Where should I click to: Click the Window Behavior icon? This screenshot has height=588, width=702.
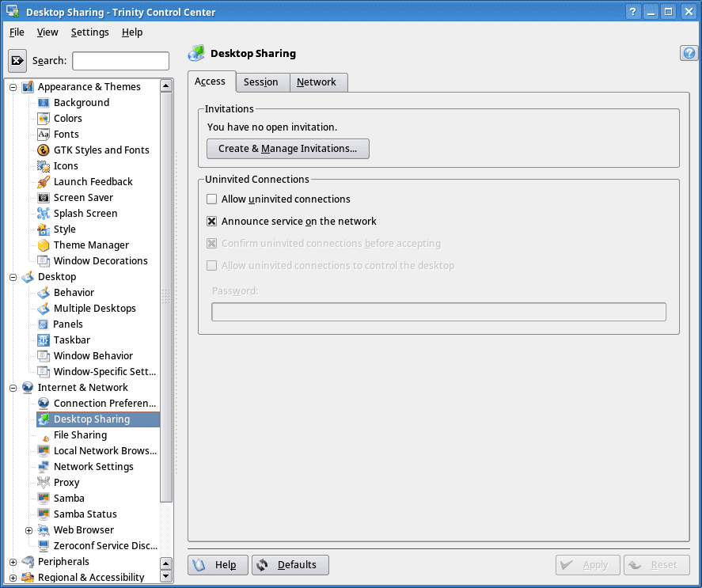(44, 355)
